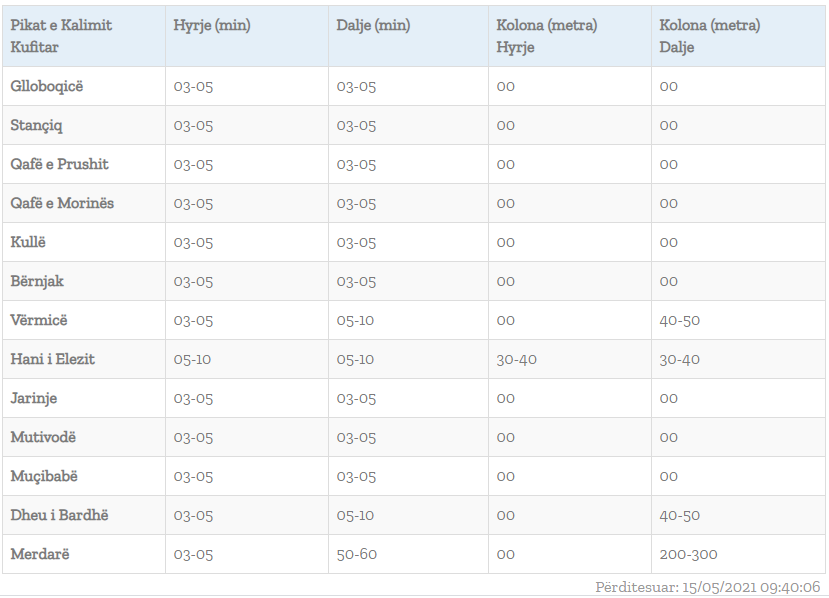Screen dimensions: 829x598
Task: Select the Jarinje row label
Action: point(34,398)
